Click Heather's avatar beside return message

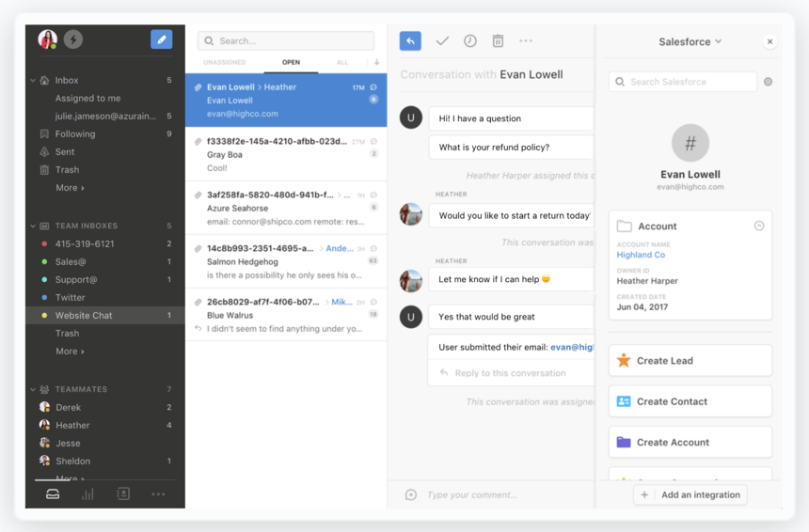[x=411, y=214]
